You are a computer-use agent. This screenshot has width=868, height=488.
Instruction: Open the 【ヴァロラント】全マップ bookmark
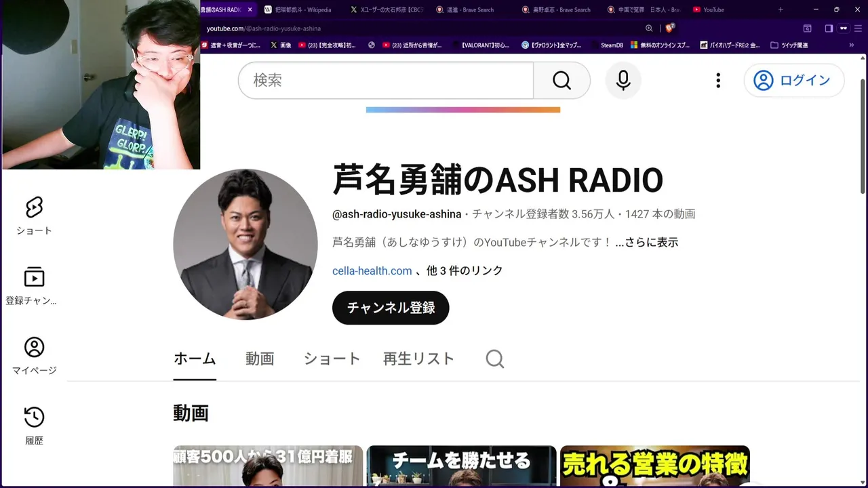click(551, 45)
